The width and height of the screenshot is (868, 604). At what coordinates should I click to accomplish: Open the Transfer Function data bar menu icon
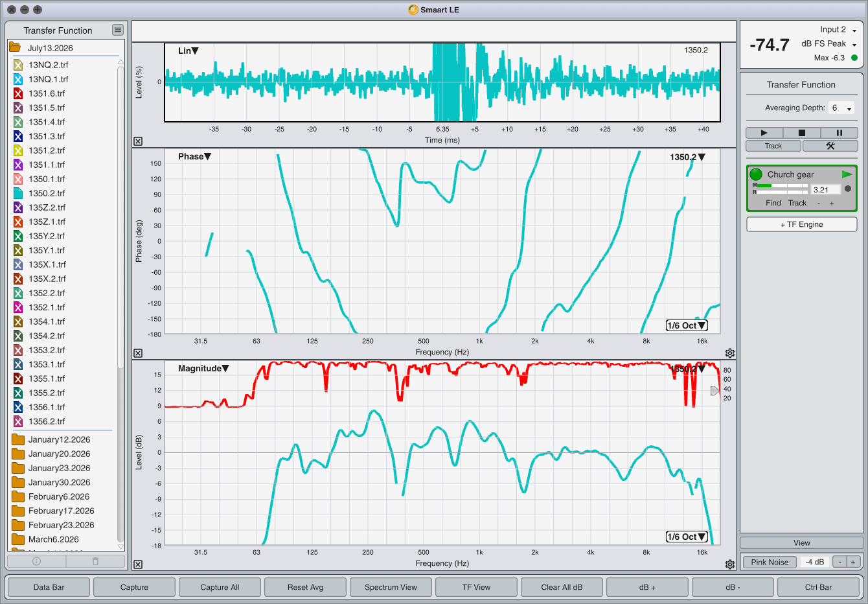[117, 30]
